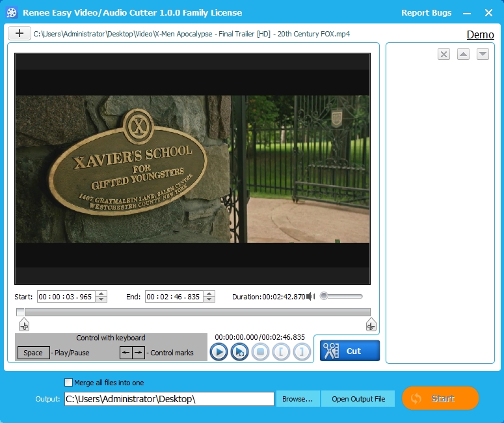Click the volume slider track
Viewport: 504px width, 423px height.
point(343,297)
